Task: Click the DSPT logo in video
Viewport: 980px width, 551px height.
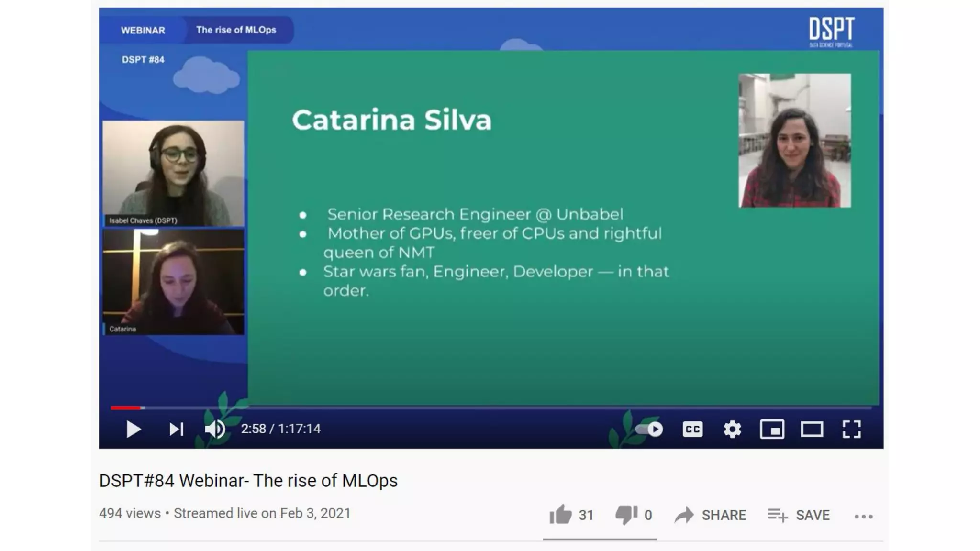Action: (831, 32)
